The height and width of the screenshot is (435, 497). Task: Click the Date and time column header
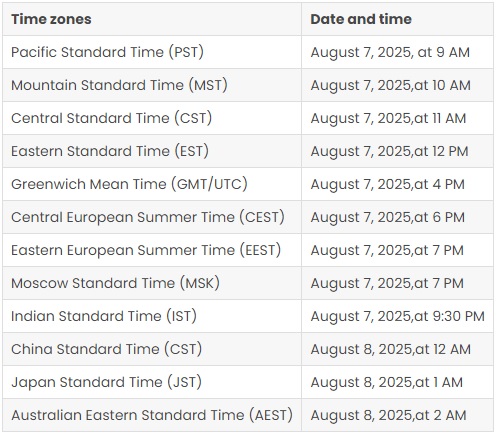397,19
